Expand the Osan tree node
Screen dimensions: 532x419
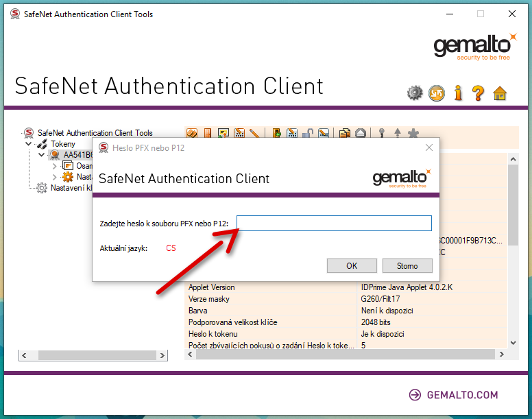click(x=54, y=166)
